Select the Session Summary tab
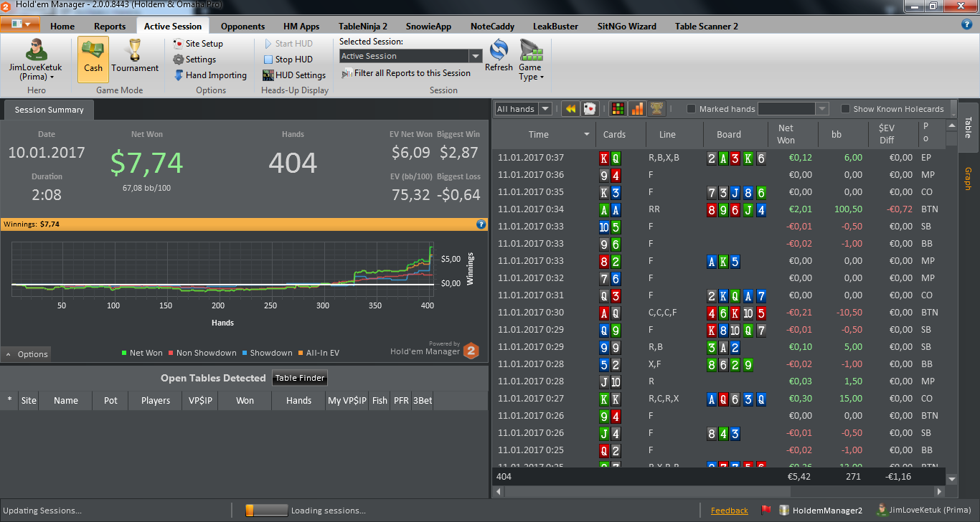This screenshot has width=980, height=522. coord(49,110)
